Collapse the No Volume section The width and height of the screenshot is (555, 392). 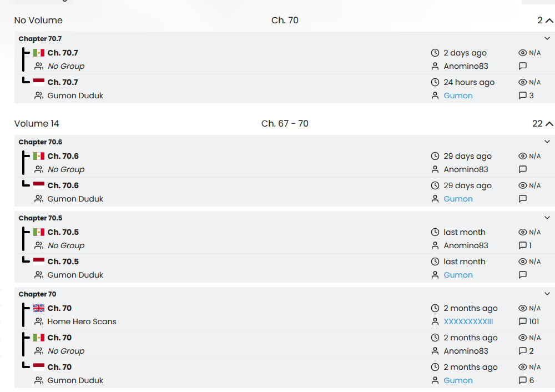(x=549, y=21)
